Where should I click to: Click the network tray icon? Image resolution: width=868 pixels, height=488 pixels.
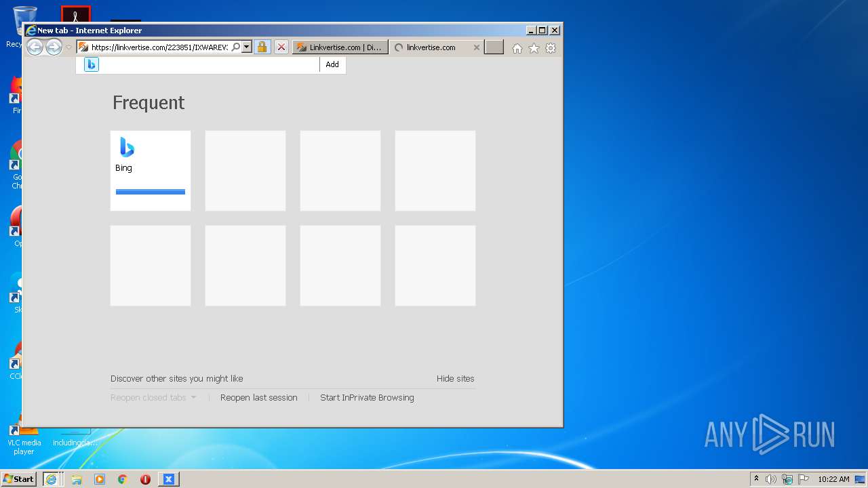[x=787, y=479]
